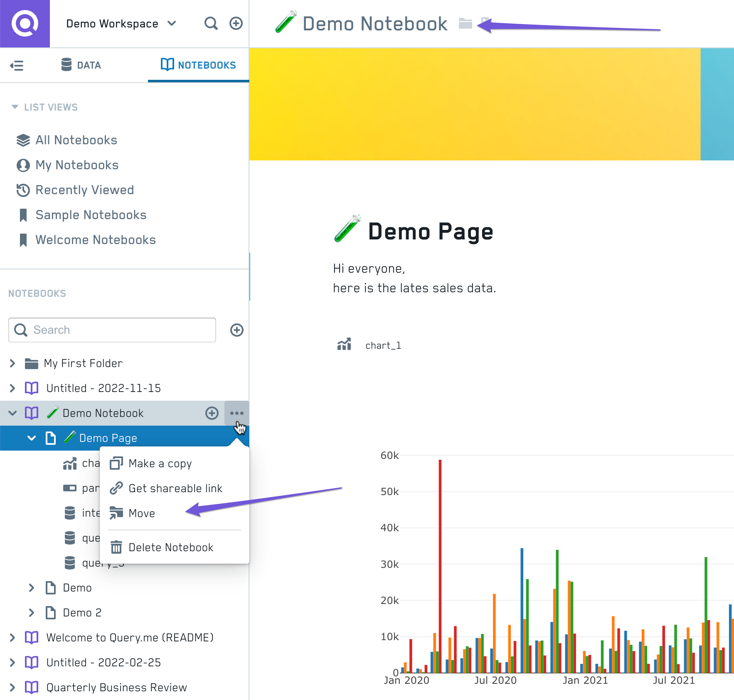Click the folder icon next to notebook title

[465, 24]
